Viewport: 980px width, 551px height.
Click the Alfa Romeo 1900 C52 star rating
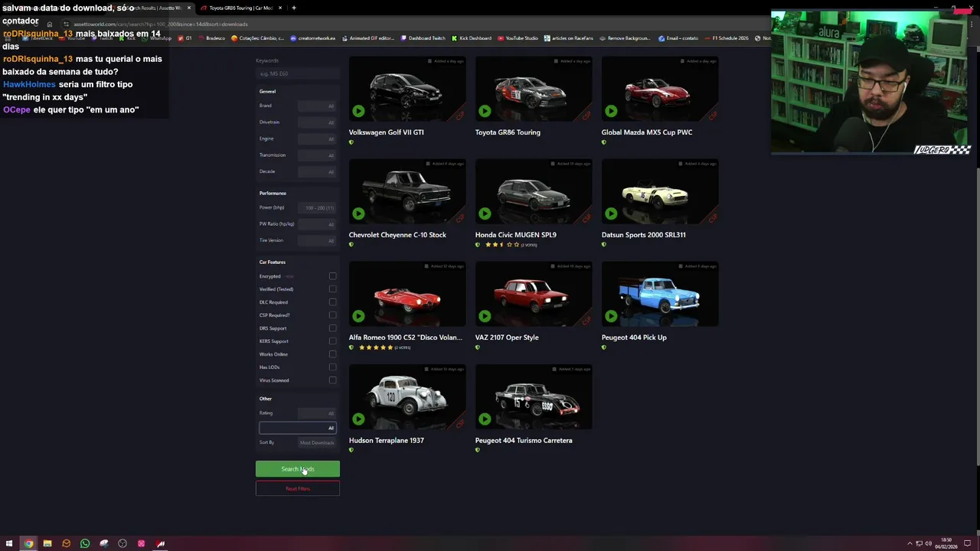click(375, 347)
